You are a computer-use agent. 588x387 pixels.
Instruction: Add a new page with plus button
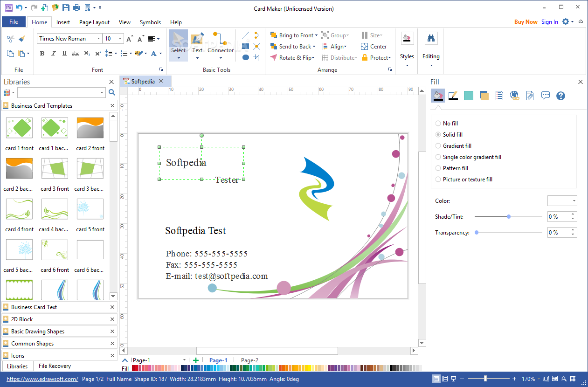coord(196,360)
